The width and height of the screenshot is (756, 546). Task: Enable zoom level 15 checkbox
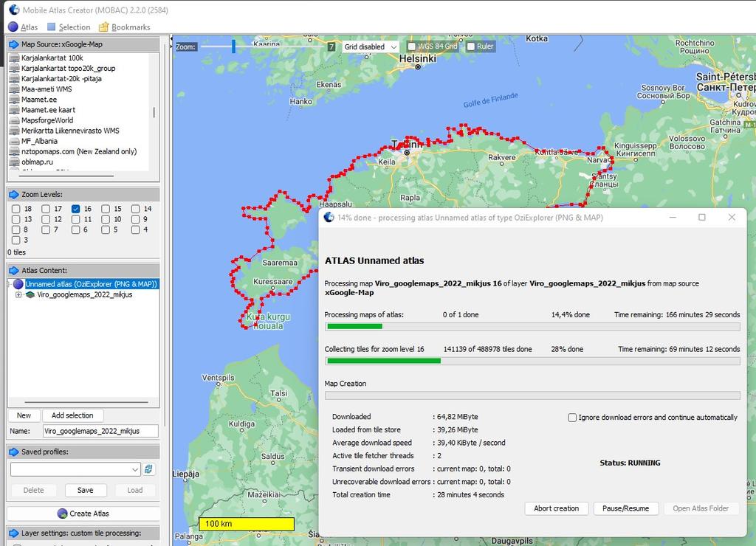point(106,209)
